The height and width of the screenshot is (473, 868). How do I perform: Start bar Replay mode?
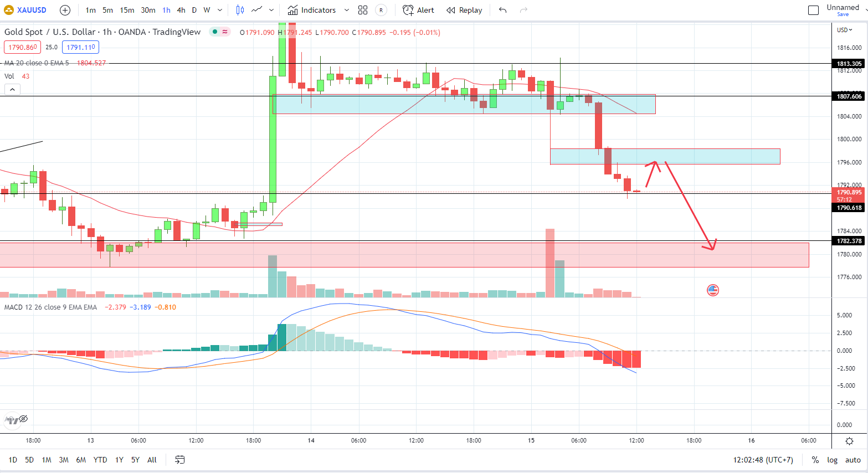click(464, 10)
